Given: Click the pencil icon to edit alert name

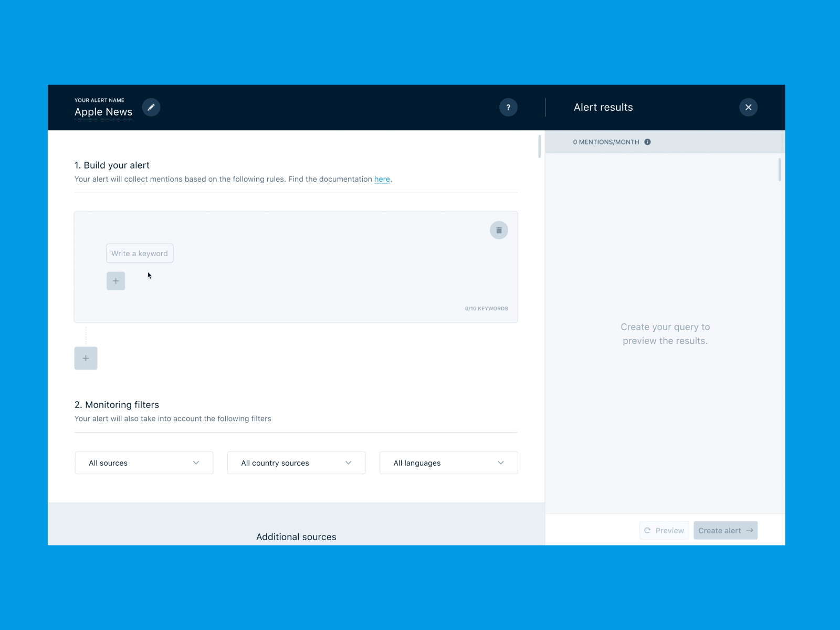Looking at the screenshot, I should point(151,107).
